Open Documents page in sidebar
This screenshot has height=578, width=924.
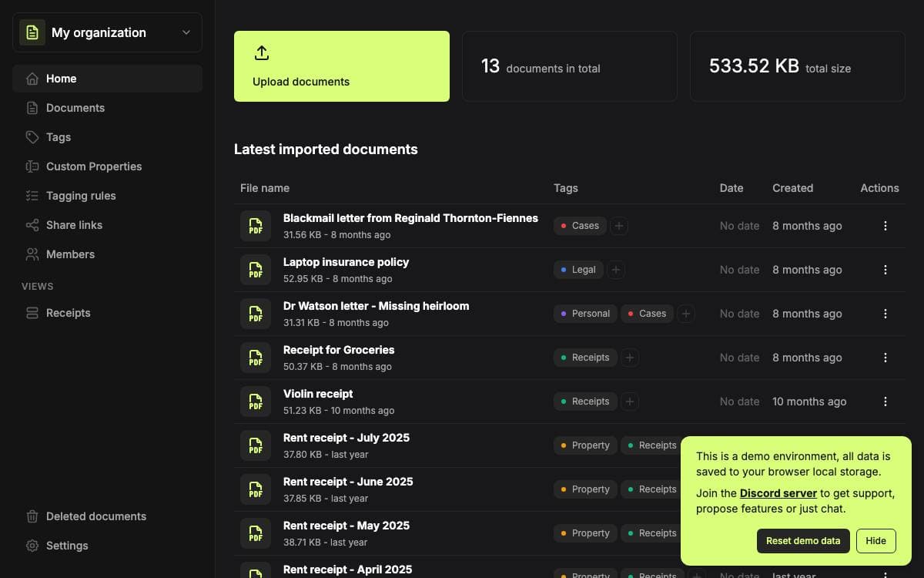pyautogui.click(x=107, y=108)
